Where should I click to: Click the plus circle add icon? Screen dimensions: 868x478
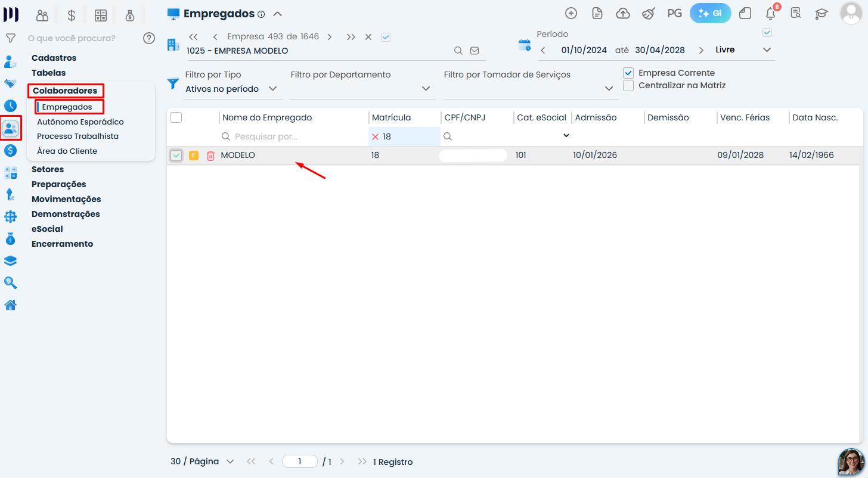click(571, 13)
